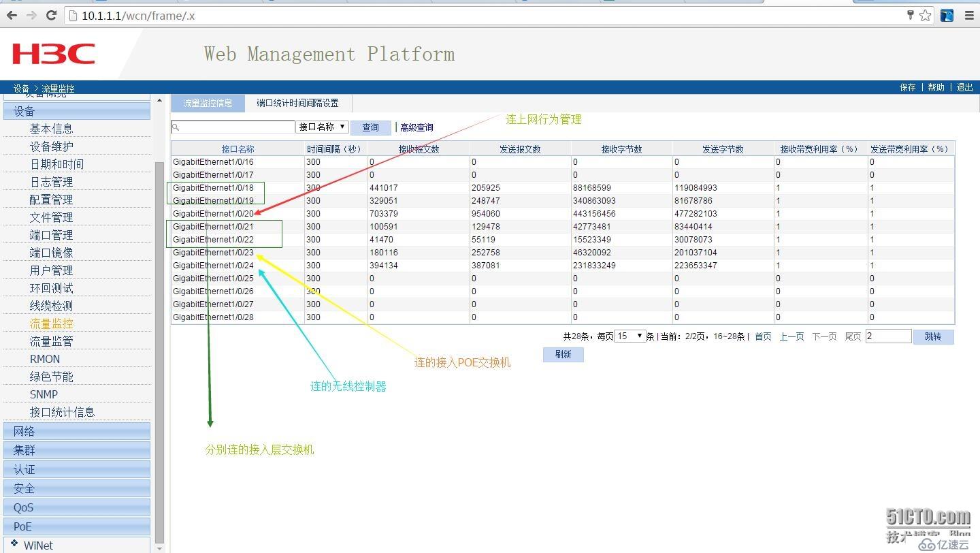The width and height of the screenshot is (980, 553).
Task: Expand the 安全 menu section
Action: pos(77,488)
